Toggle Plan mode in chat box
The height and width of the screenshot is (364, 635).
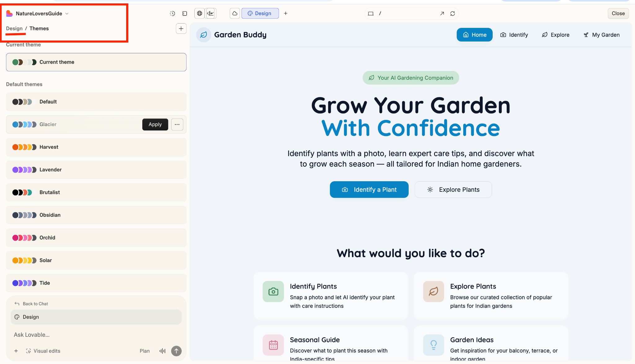click(x=144, y=351)
